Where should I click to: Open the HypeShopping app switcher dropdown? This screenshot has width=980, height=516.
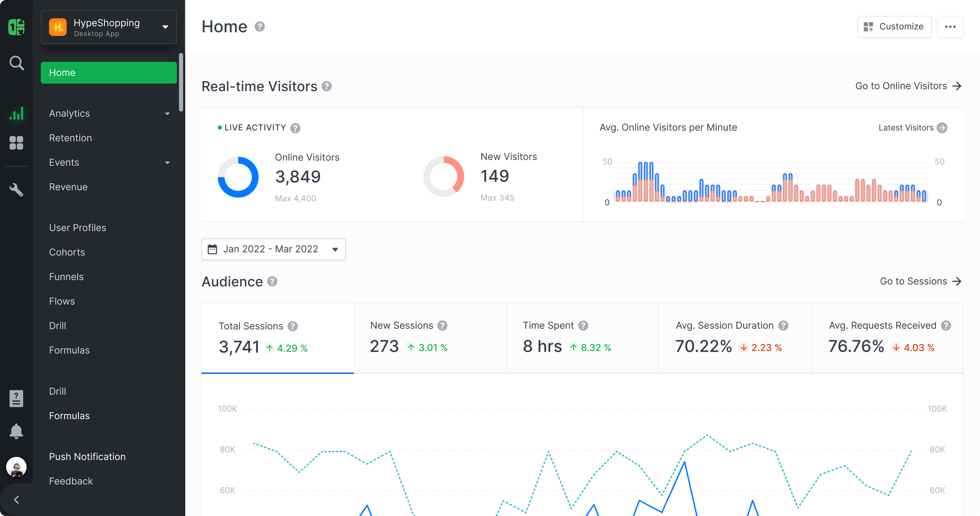(x=165, y=27)
